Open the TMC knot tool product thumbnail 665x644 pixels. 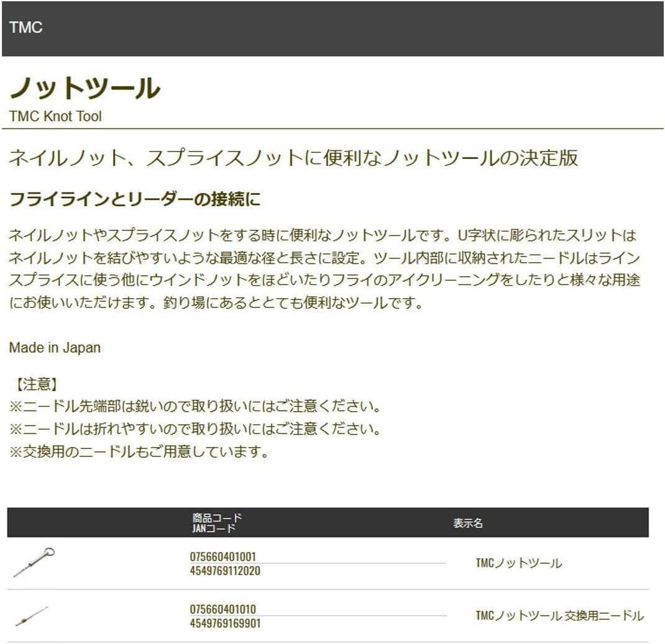(34, 563)
